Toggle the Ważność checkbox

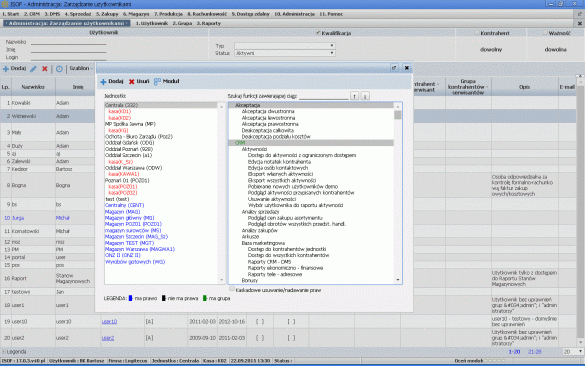tap(545, 33)
